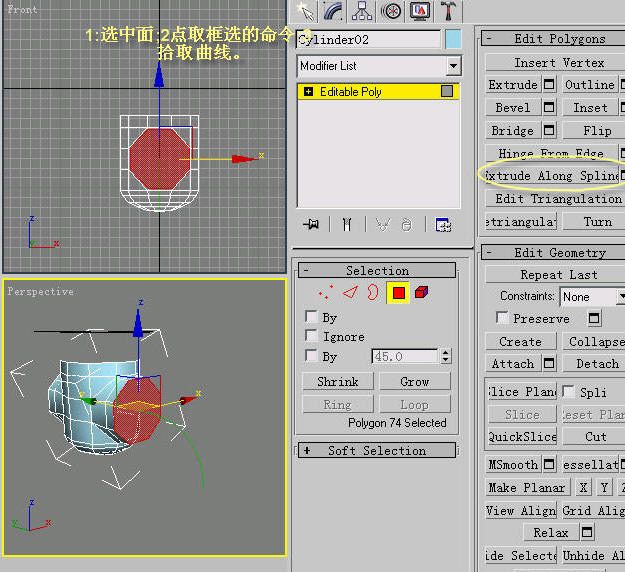Collapse the Edit Polygons rollout

pos(553,39)
